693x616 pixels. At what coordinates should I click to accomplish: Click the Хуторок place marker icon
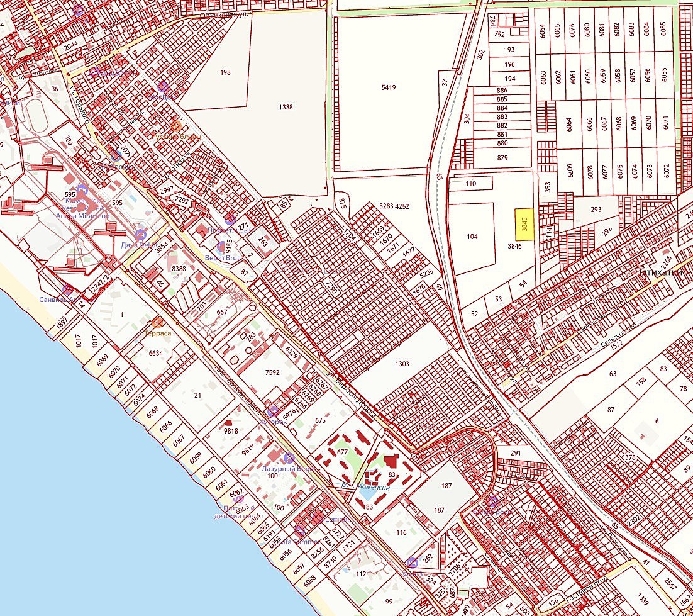(x=274, y=412)
